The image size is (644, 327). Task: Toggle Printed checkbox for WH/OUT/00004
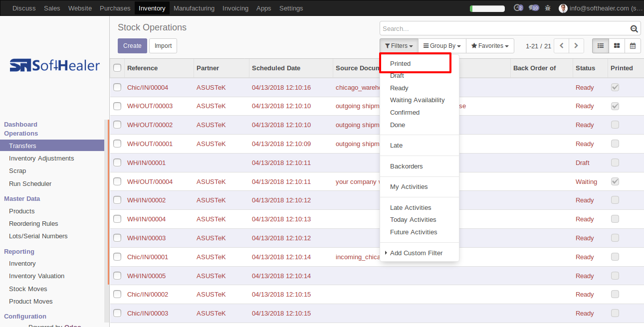[x=615, y=181]
